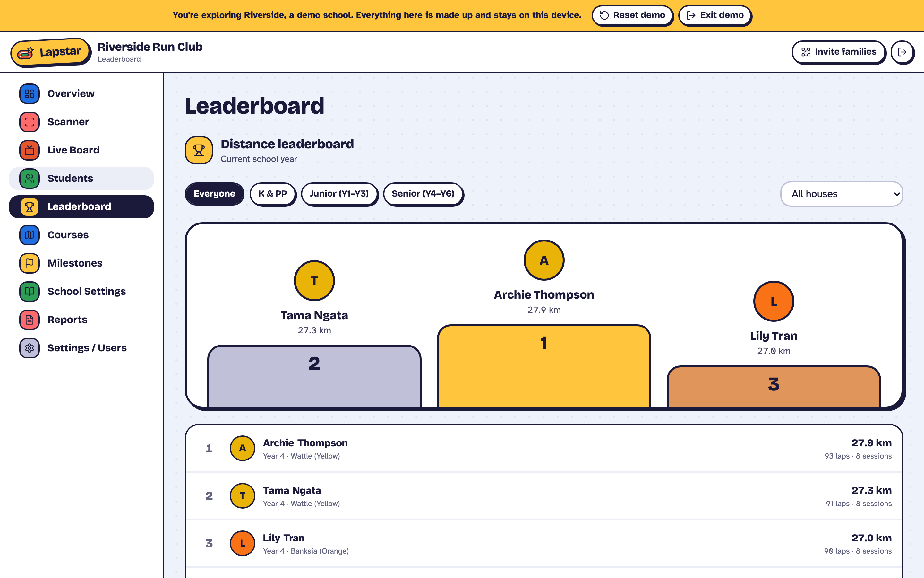
Task: Open the Courses map icon
Action: [30, 235]
